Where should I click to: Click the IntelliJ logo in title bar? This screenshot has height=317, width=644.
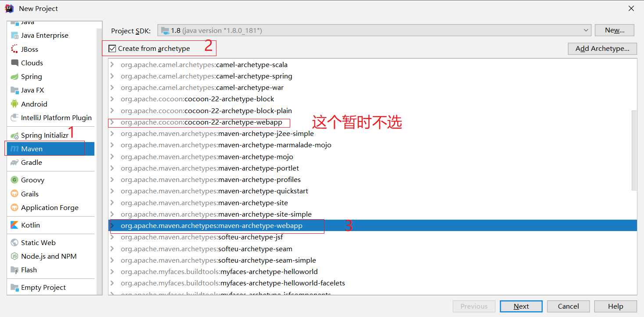pyautogui.click(x=9, y=8)
